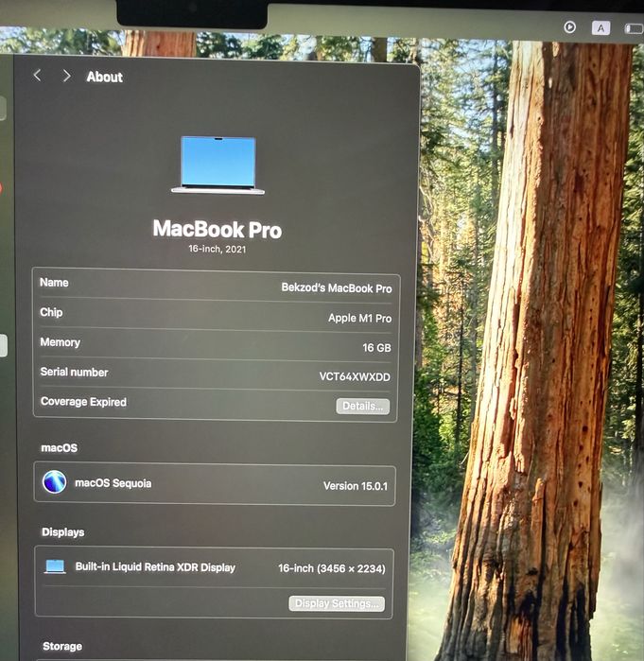The height and width of the screenshot is (661, 644).
Task: Click the screen recording menu bar icon
Action: click(x=570, y=27)
